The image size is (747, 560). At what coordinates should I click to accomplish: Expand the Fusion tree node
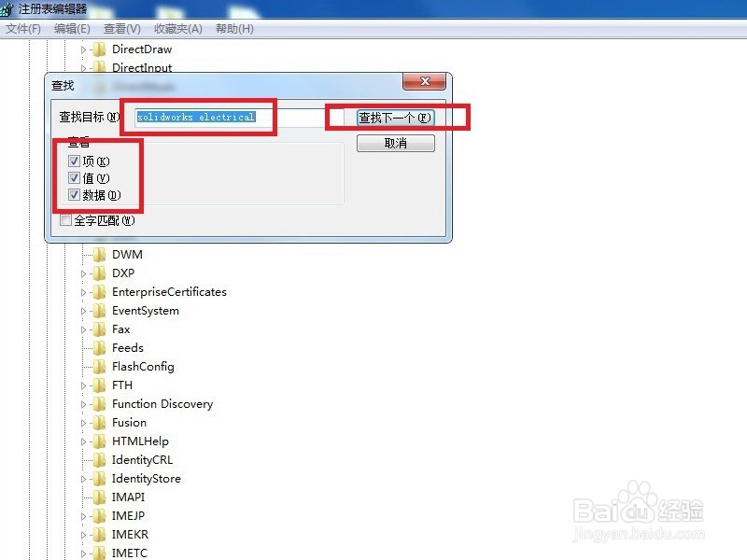click(83, 423)
